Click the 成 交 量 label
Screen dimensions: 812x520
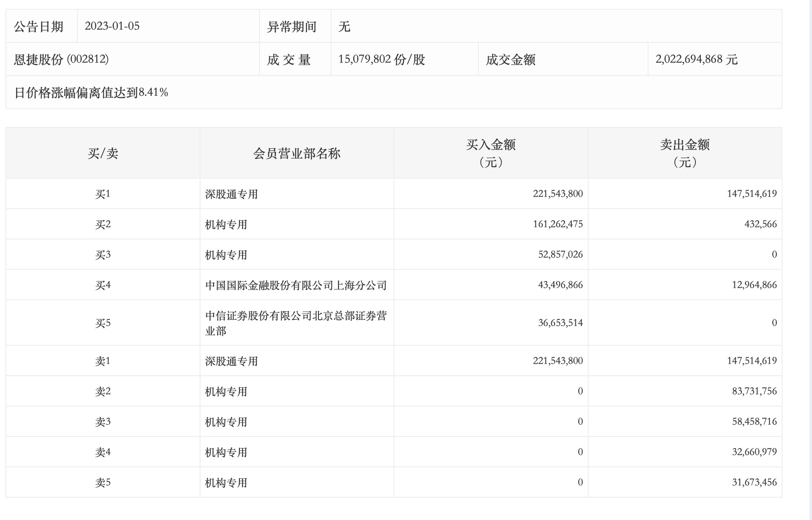(x=289, y=59)
